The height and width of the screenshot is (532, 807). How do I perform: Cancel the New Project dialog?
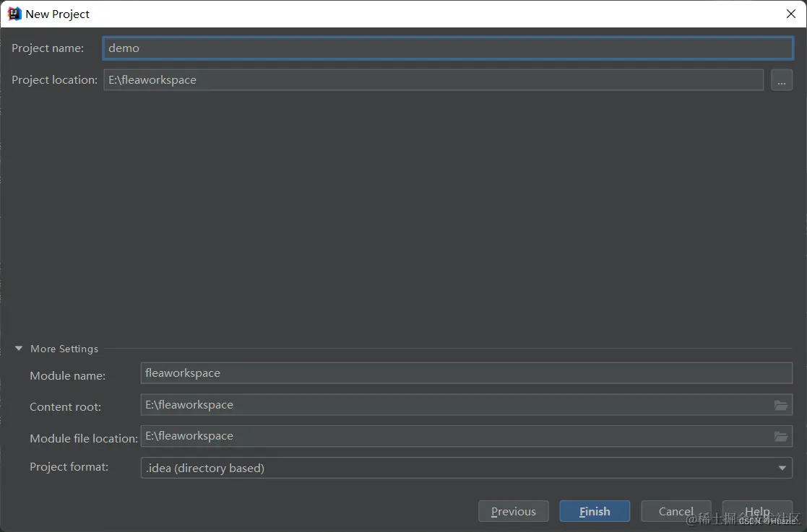click(676, 512)
